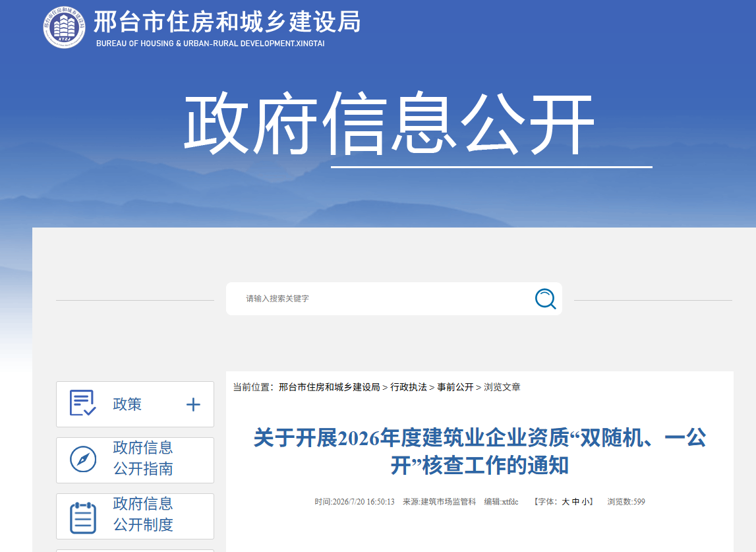756x552 pixels.
Task: Click the 政府信息公开 banner heading
Action: pyautogui.click(x=389, y=123)
